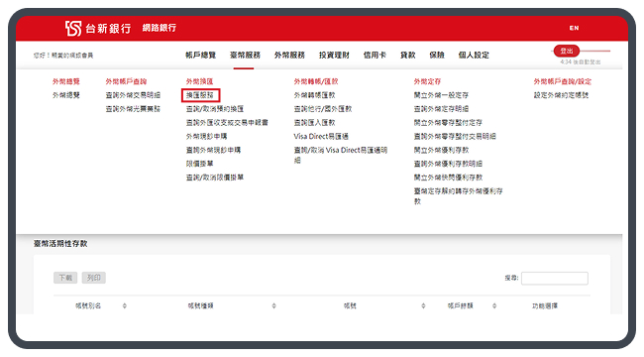Viewport: 644px width, 357px height.
Task: Select 設定外幣約定帳號
Action: point(561,95)
